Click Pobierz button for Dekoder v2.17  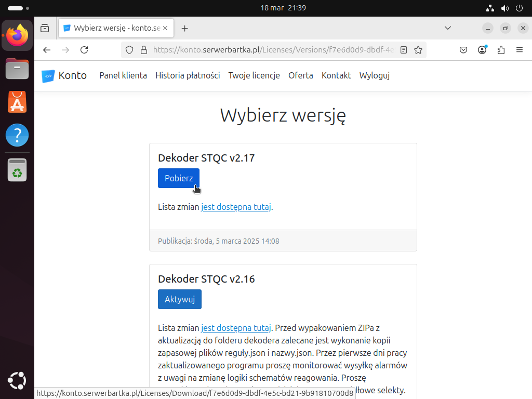[178, 178]
